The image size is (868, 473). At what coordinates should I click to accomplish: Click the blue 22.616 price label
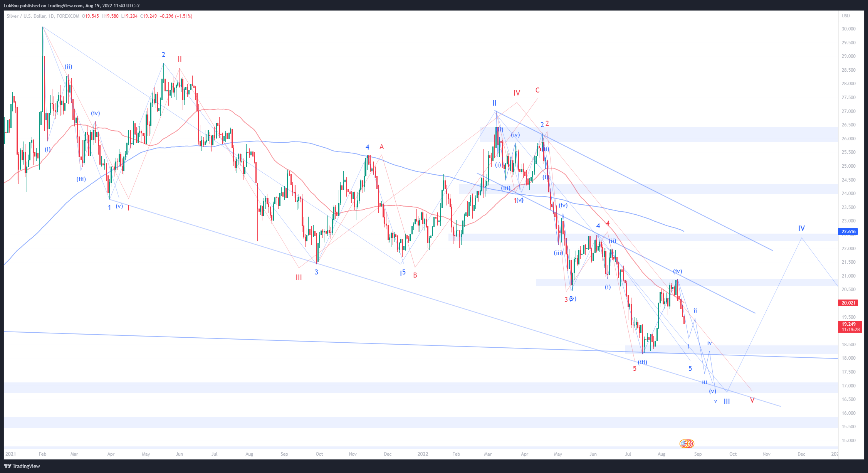point(848,232)
